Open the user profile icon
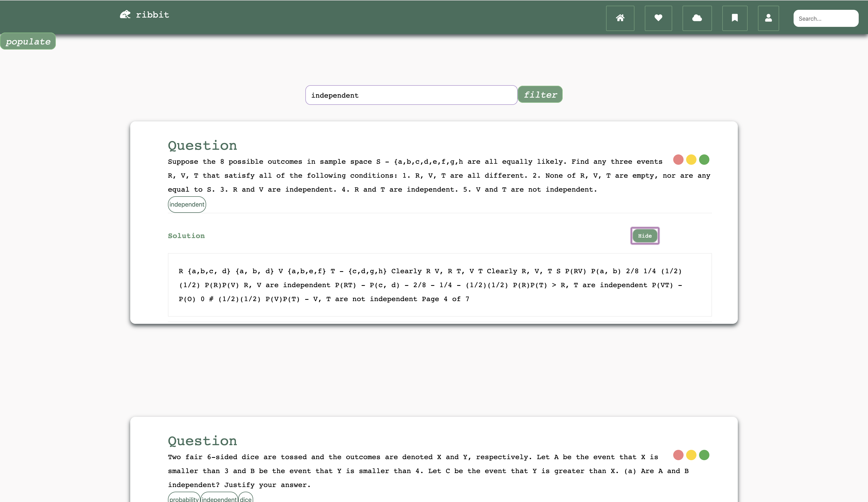The image size is (868, 502). point(768,18)
